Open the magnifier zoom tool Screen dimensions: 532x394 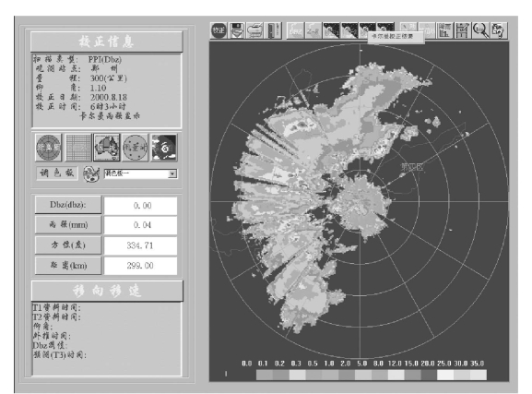coord(480,30)
